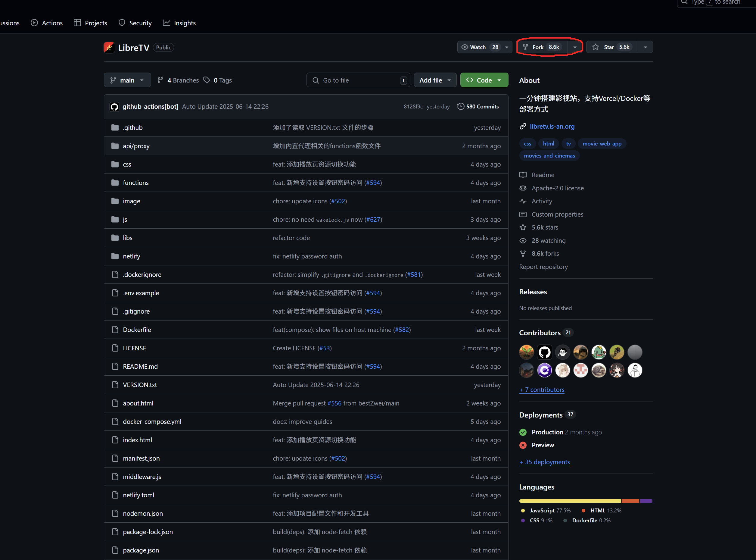Show the + 7 contributors link
756x560 pixels.
pyautogui.click(x=542, y=390)
